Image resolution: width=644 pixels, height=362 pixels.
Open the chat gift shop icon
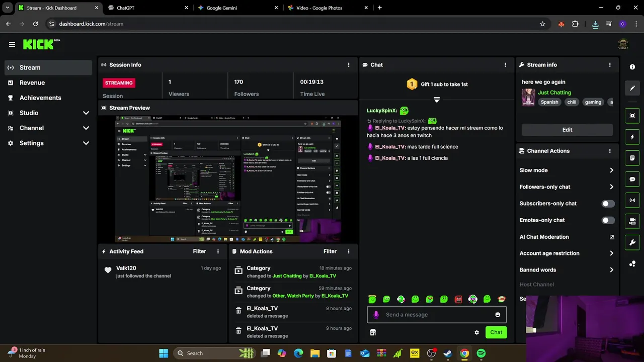(373, 332)
